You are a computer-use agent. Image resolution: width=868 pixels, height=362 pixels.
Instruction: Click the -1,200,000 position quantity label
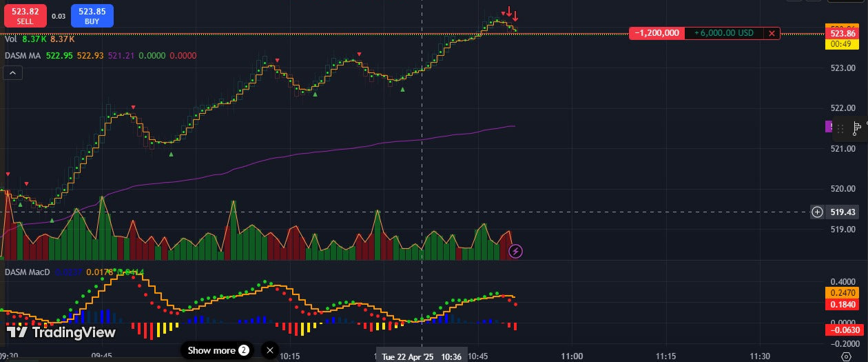pyautogui.click(x=657, y=33)
